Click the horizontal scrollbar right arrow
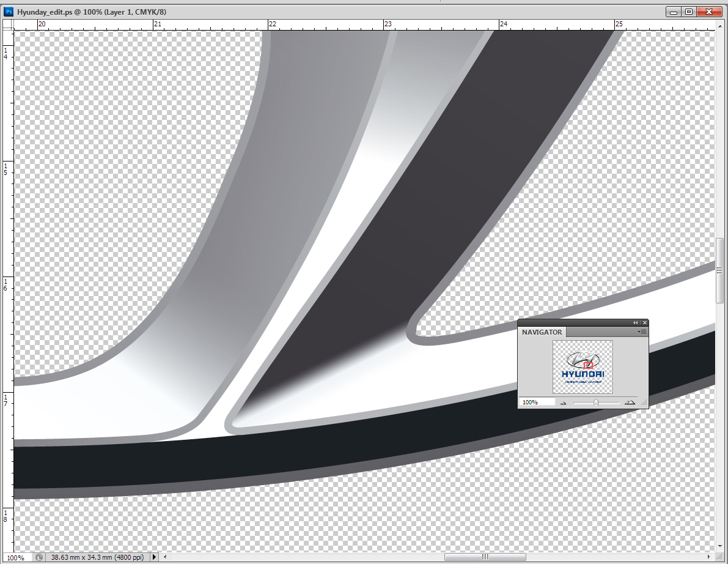Image resolution: width=728 pixels, height=564 pixels. click(x=708, y=557)
